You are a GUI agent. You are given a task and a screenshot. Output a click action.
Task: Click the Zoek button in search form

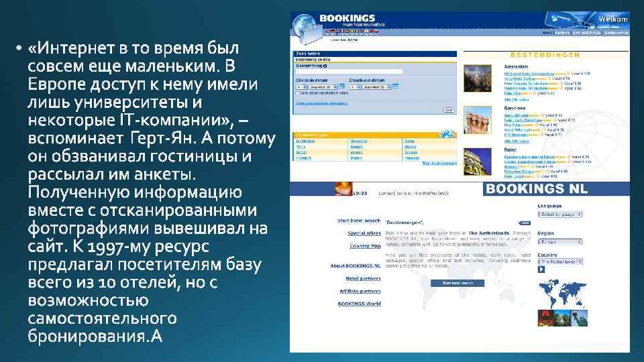449,110
